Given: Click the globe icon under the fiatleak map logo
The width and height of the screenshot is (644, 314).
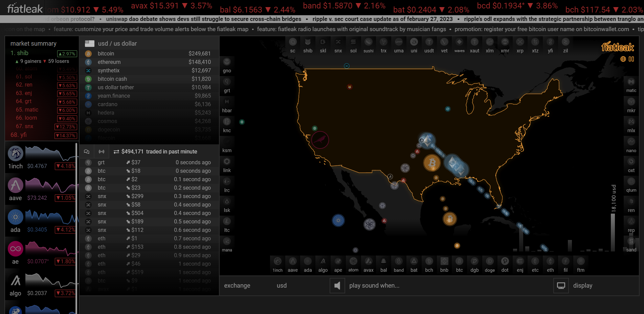Looking at the screenshot, I should (623, 59).
